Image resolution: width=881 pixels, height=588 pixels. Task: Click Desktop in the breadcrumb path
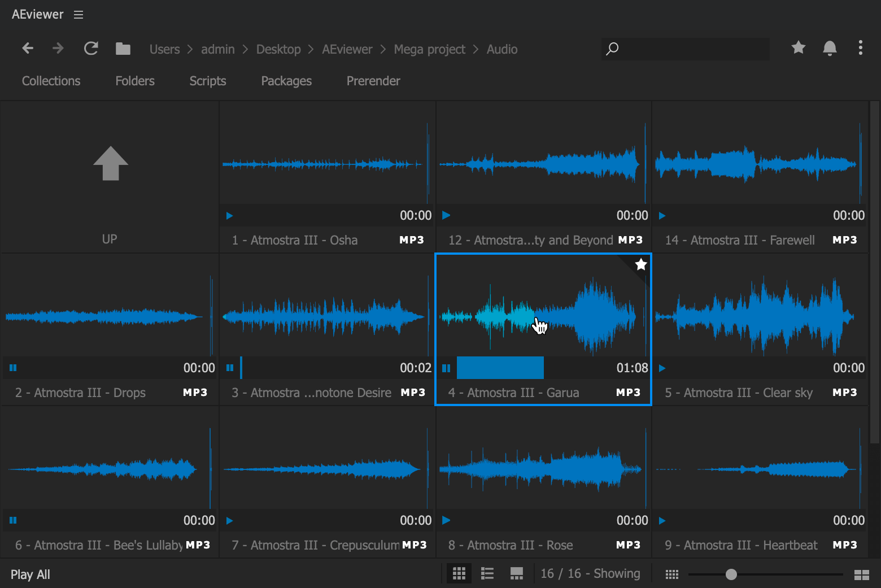278,49
